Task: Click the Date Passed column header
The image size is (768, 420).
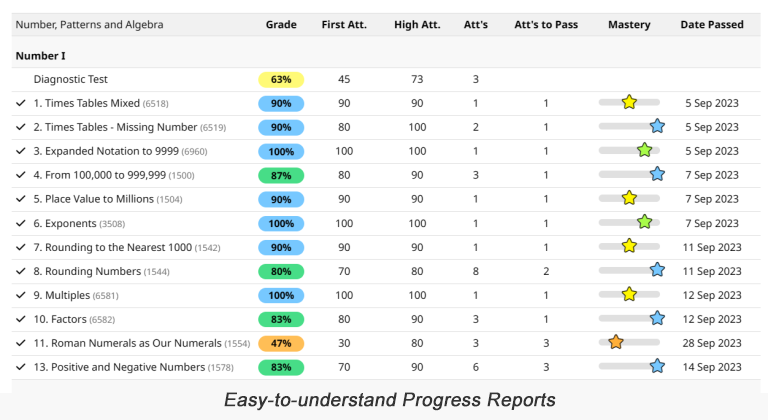Action: pos(712,24)
